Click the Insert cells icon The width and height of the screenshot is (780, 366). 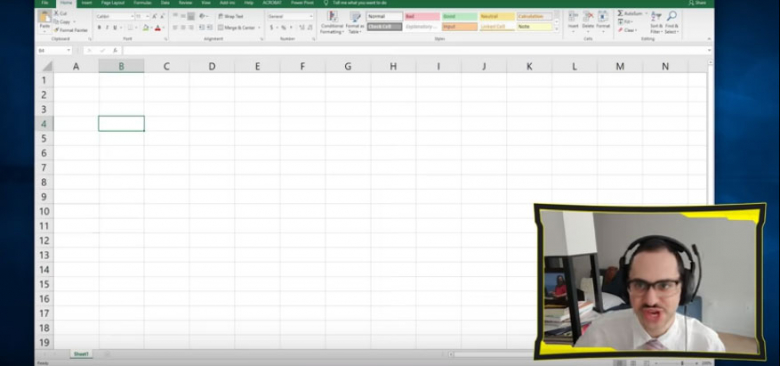click(573, 16)
